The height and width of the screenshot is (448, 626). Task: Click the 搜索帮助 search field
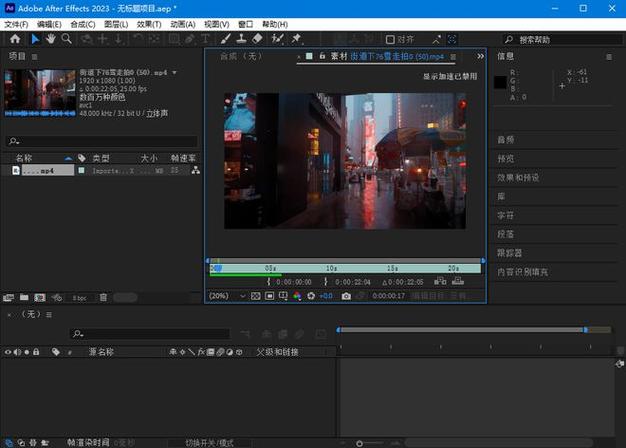pyautogui.click(x=563, y=40)
